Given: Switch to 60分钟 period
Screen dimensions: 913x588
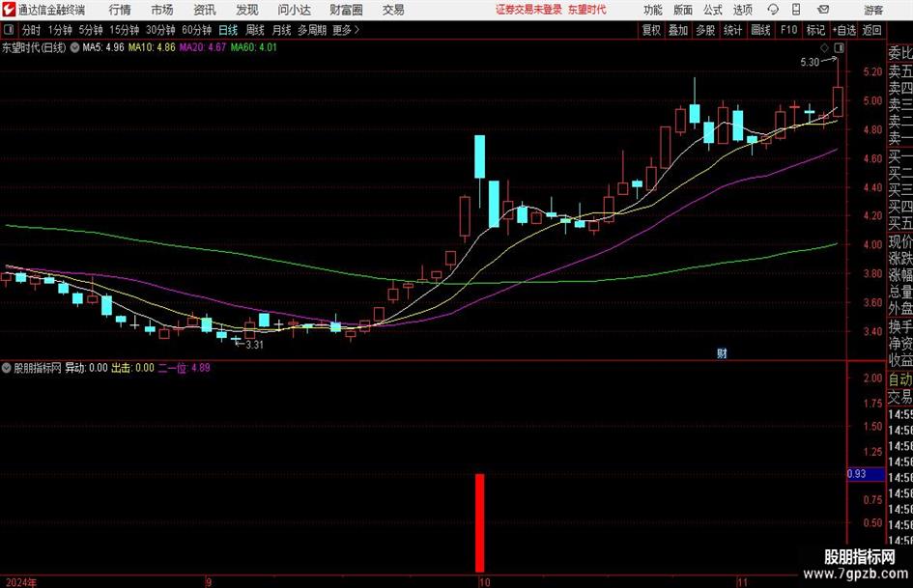Looking at the screenshot, I should point(197,30).
